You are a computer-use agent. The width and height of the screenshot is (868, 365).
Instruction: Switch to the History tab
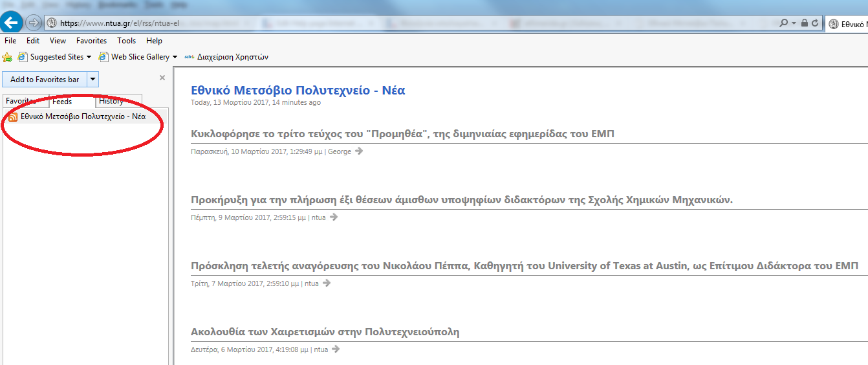point(118,101)
